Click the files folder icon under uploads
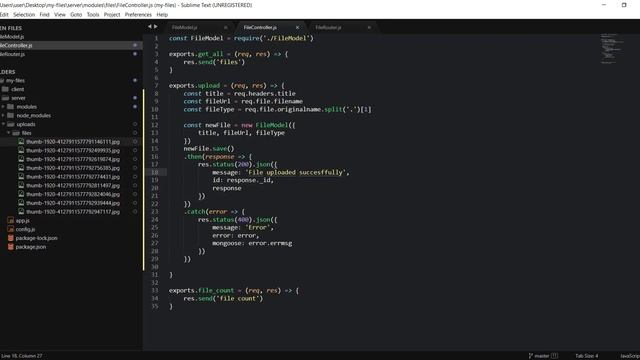 (x=16, y=133)
